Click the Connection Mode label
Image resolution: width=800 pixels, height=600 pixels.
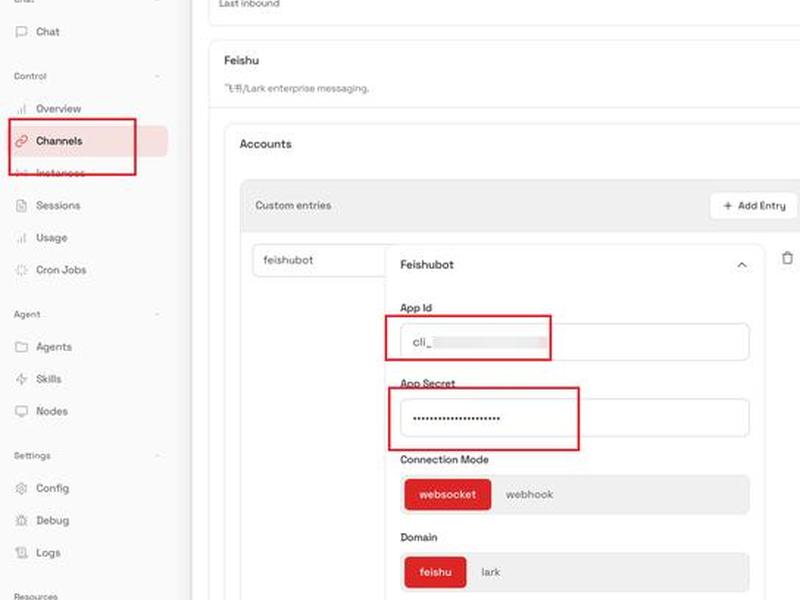coord(444,460)
